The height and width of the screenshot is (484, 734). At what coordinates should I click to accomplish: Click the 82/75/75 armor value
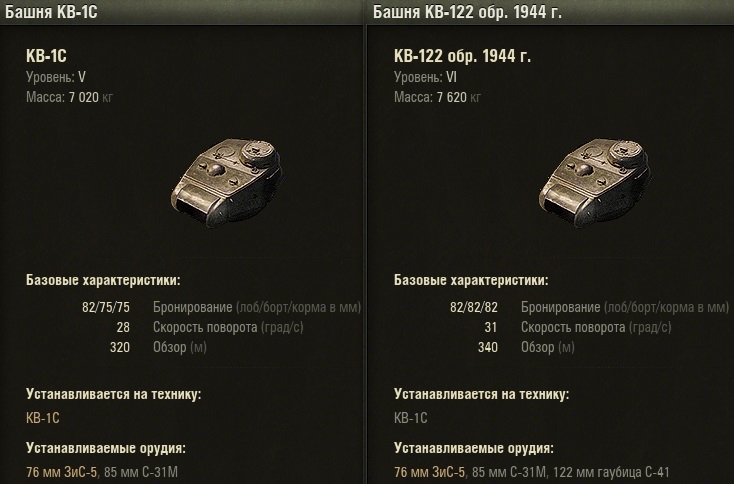point(106,307)
